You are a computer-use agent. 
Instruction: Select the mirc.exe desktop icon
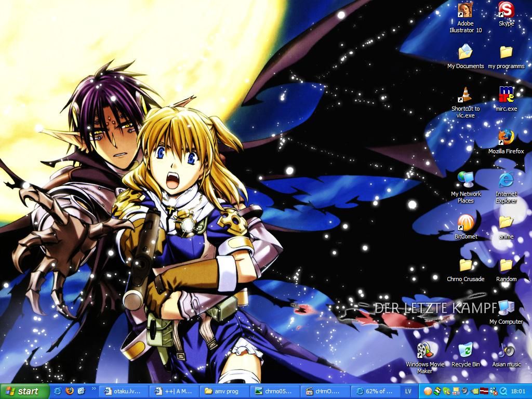tap(506, 99)
